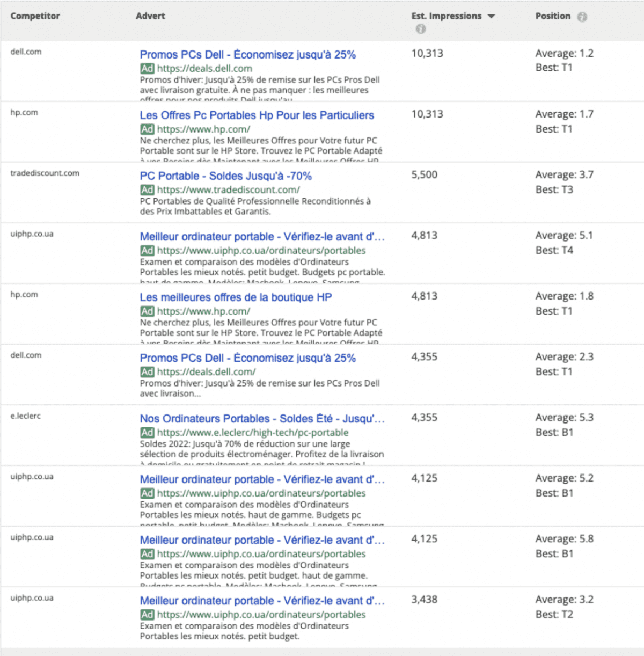Click the Position column header text
Viewport: 644px width, 656px height.
[553, 16]
